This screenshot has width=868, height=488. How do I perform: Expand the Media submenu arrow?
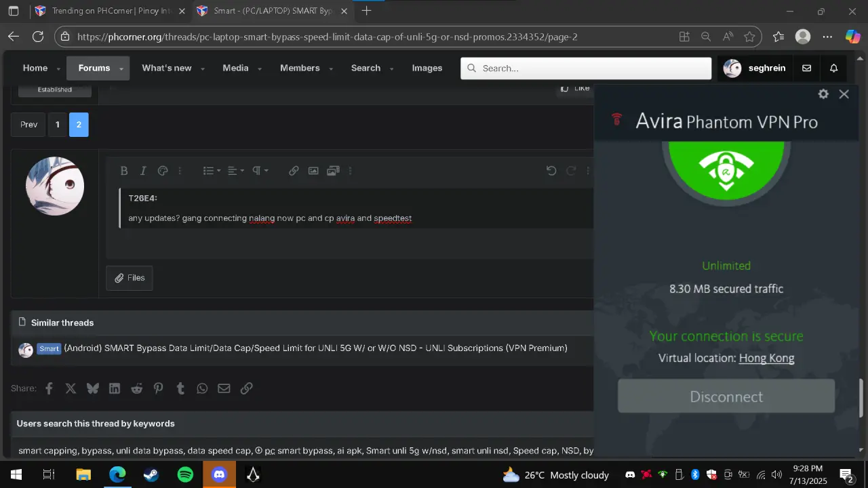pyautogui.click(x=259, y=69)
